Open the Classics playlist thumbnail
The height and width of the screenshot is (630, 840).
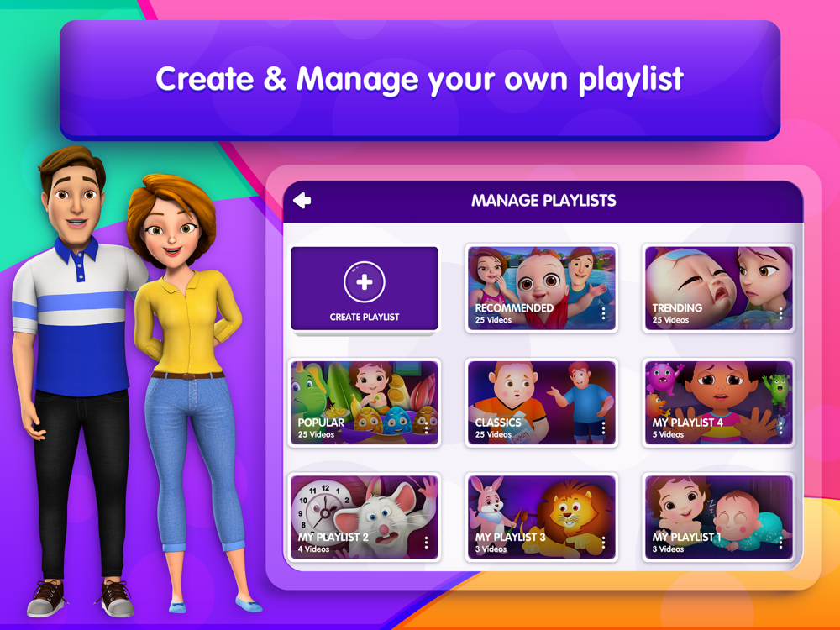click(541, 402)
